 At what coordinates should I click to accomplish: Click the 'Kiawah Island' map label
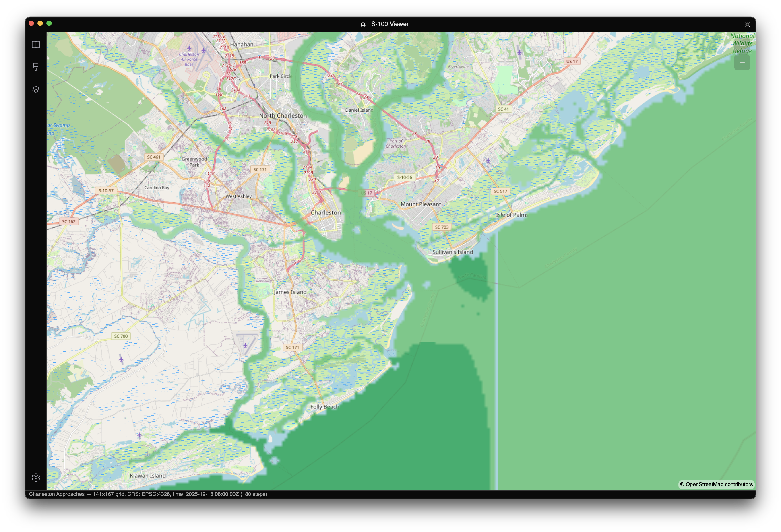point(148,476)
